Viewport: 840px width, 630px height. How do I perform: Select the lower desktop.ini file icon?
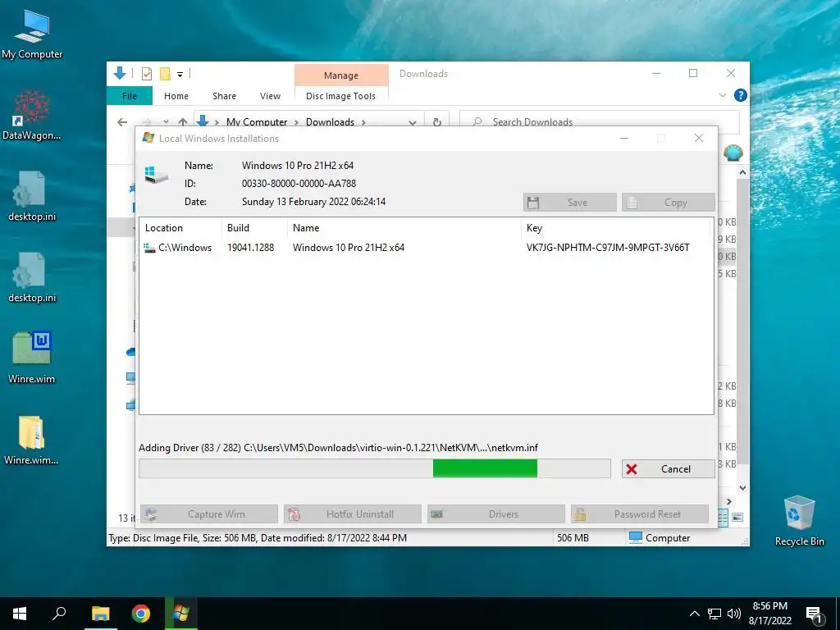pyautogui.click(x=32, y=277)
